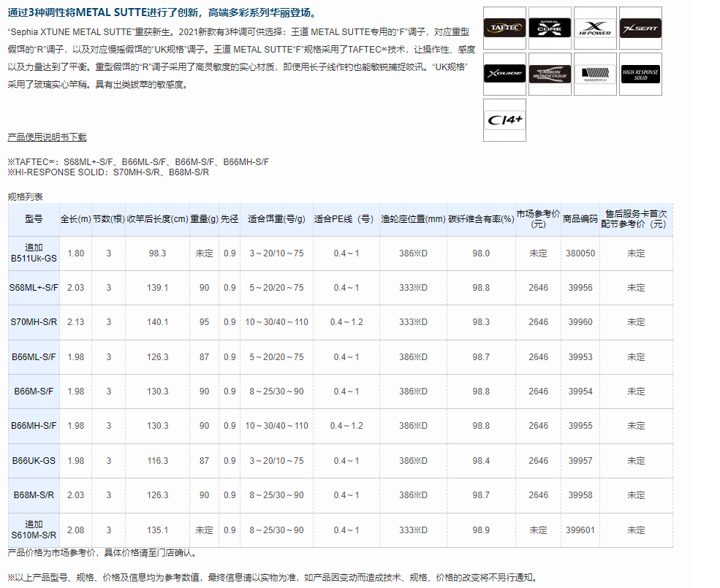Select the Nanopitch badge
The width and height of the screenshot is (720, 588).
click(595, 74)
